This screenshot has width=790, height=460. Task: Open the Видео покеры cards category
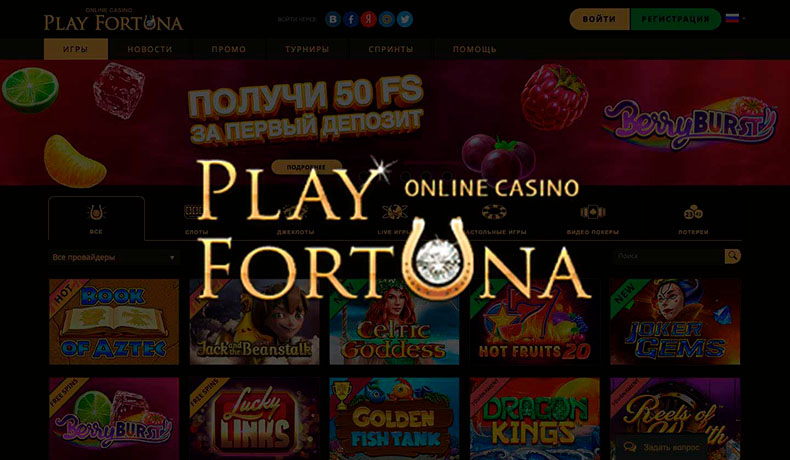pos(592,212)
